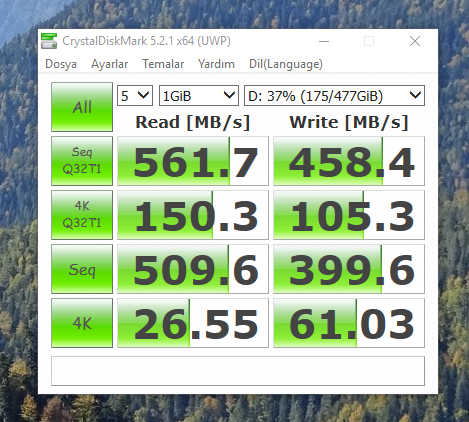This screenshot has height=422, width=469.
Task: Click the CrystalDiskMark app icon in title bar
Action: coord(49,41)
